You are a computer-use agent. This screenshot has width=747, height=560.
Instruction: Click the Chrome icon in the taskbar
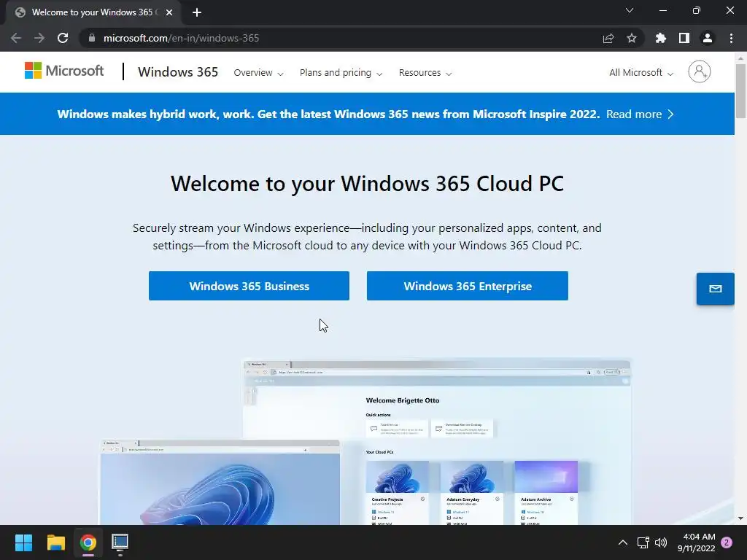pos(88,542)
